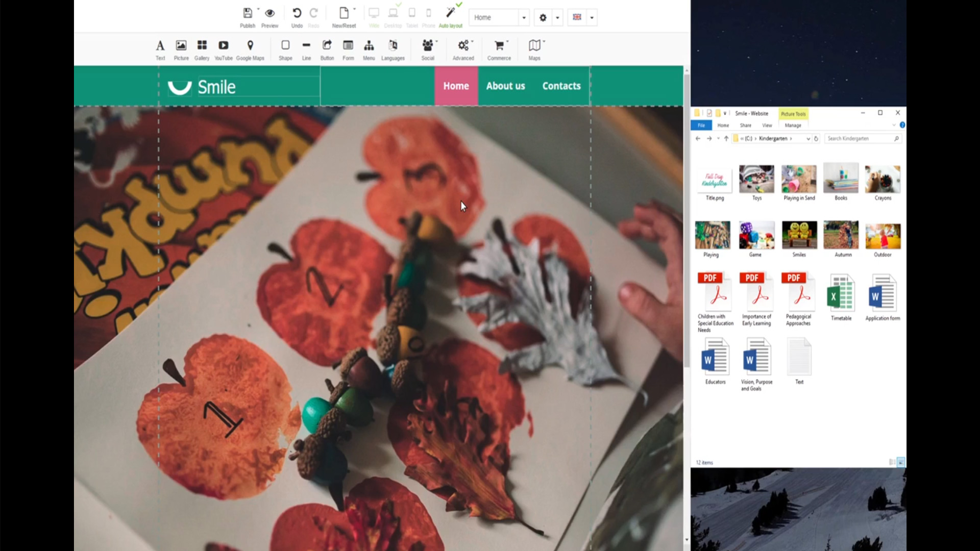Viewport: 980px width, 551px height.
Task: Click the Search Kindergarten field
Action: (x=862, y=138)
